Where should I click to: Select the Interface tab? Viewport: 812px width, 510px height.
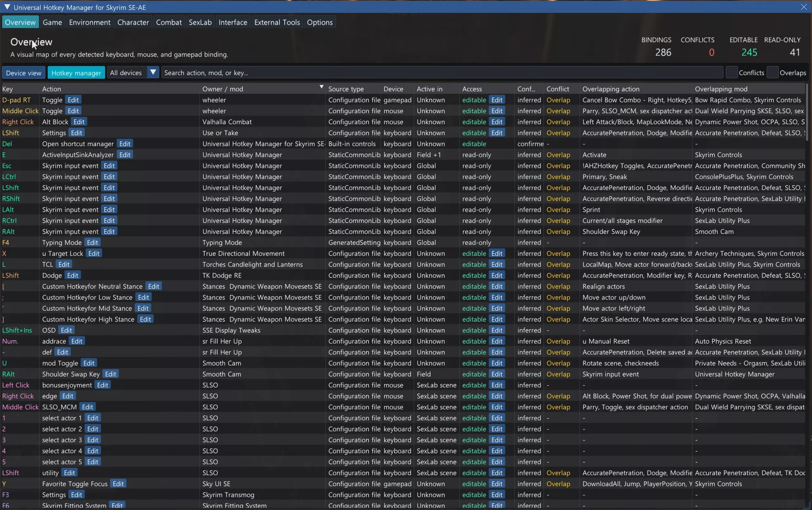233,22
